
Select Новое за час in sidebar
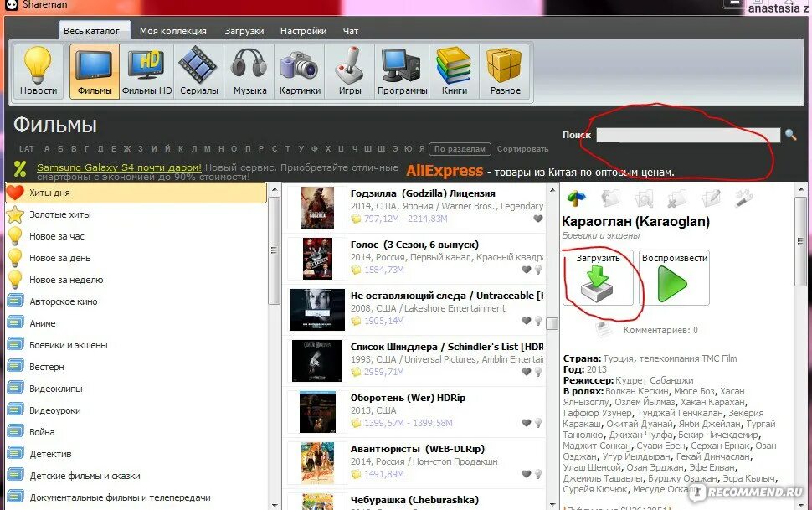(x=136, y=236)
